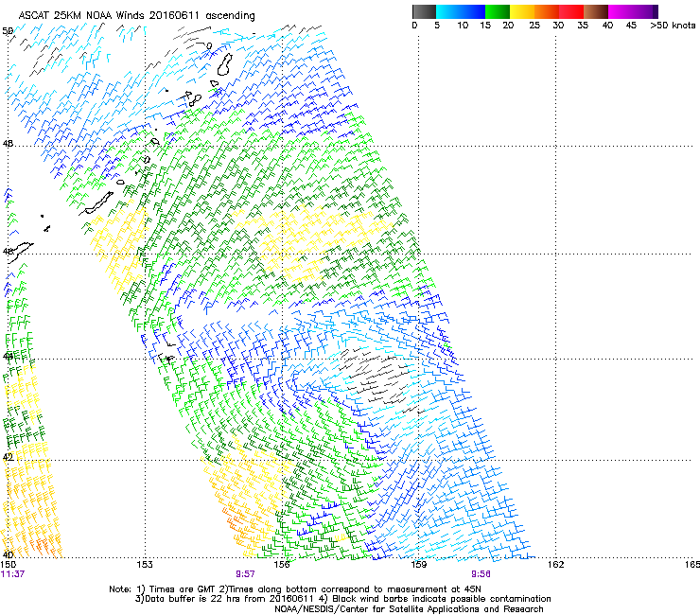Click the 42 latitude label
Image resolution: width=700 pixels, height=615 pixels.
click(x=8, y=457)
